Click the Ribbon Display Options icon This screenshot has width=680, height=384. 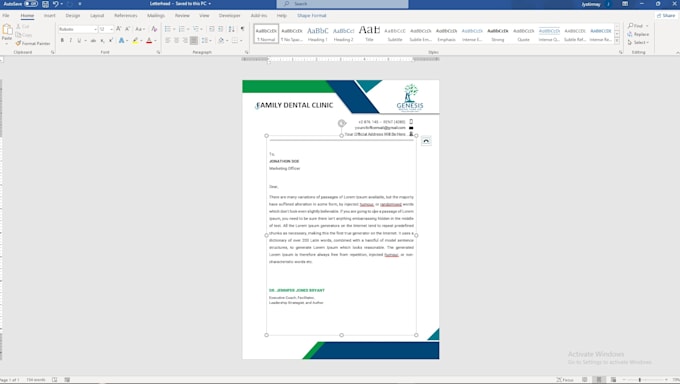[624, 4]
